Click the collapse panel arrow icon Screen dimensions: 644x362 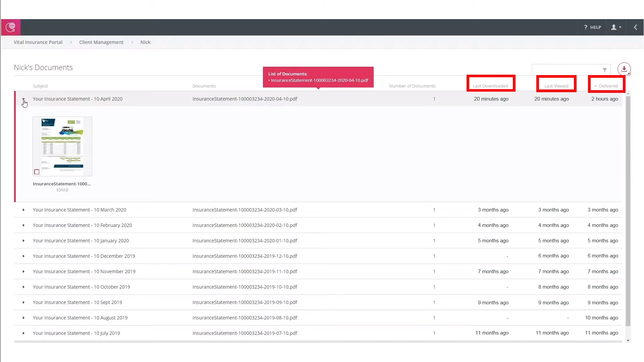(635, 27)
